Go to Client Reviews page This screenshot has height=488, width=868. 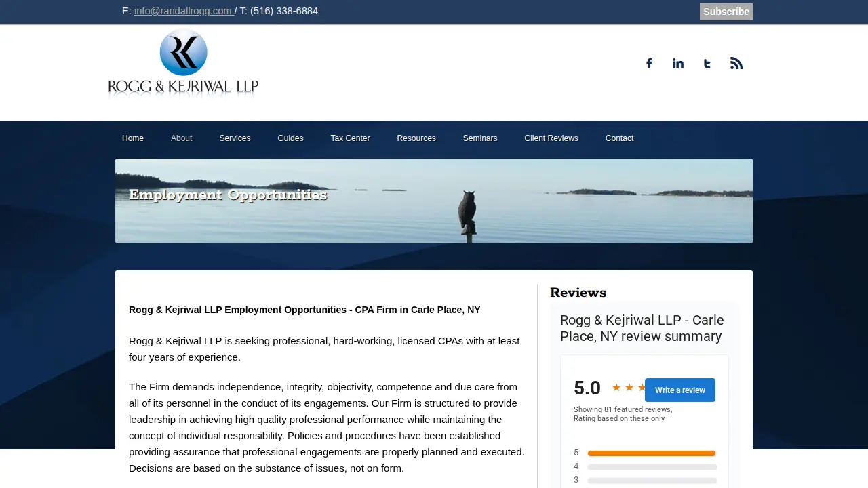(551, 138)
